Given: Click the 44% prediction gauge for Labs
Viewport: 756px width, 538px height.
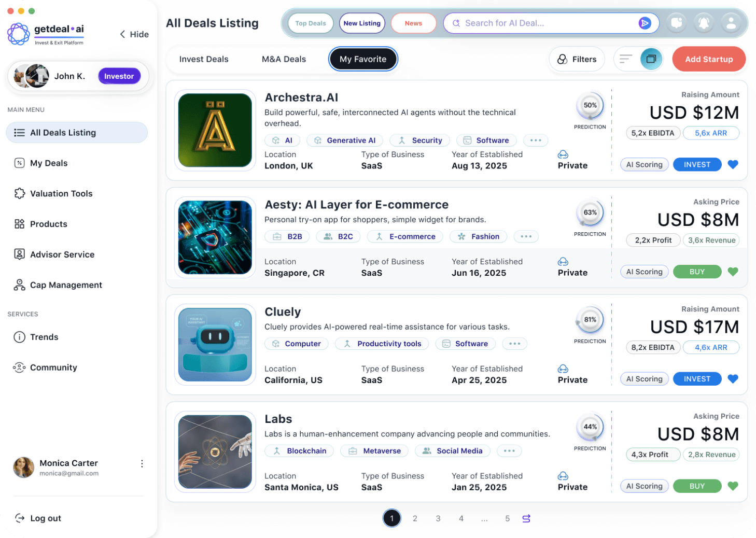Looking at the screenshot, I should tap(590, 427).
